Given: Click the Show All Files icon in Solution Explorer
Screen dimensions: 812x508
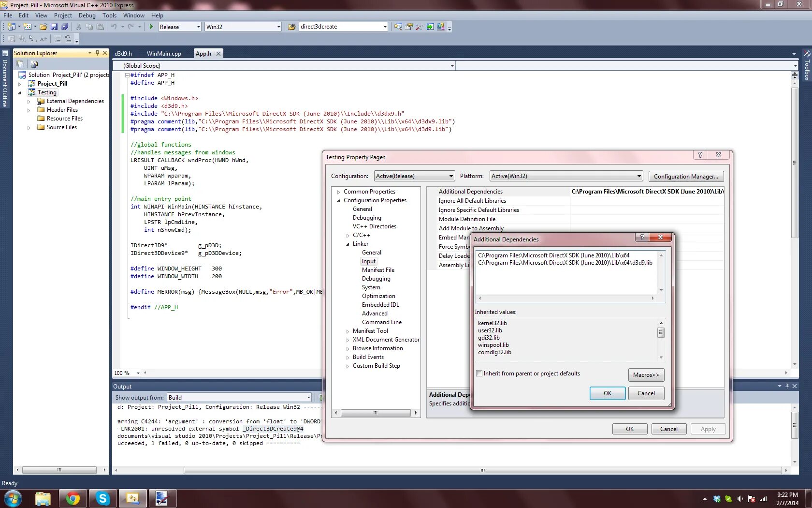Looking at the screenshot, I should click(x=34, y=64).
